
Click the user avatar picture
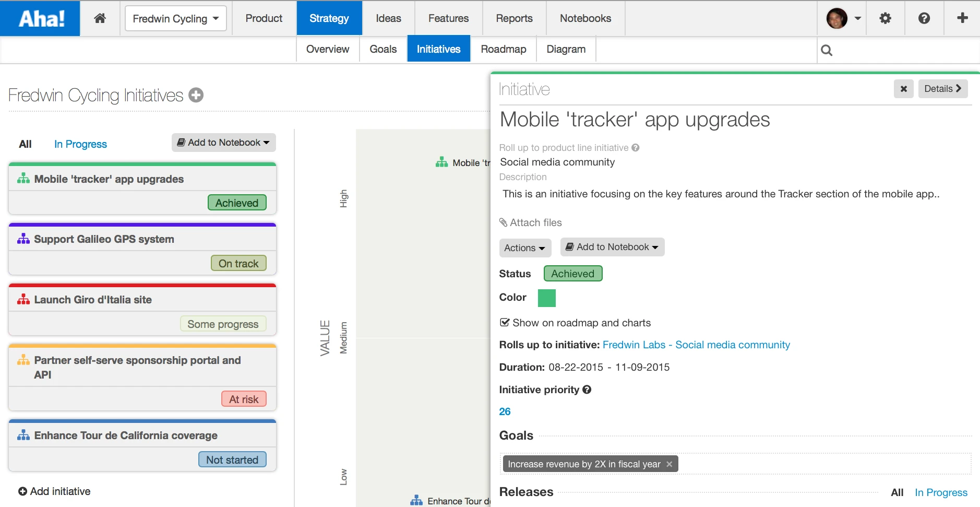(x=836, y=18)
